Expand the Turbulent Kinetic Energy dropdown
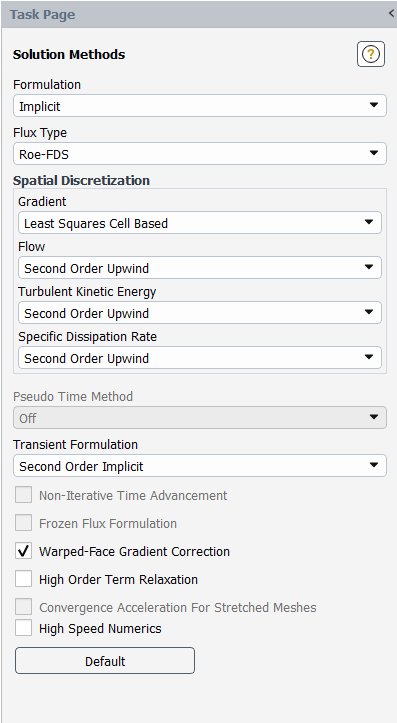Screen dimensions: 397x723 point(200,313)
